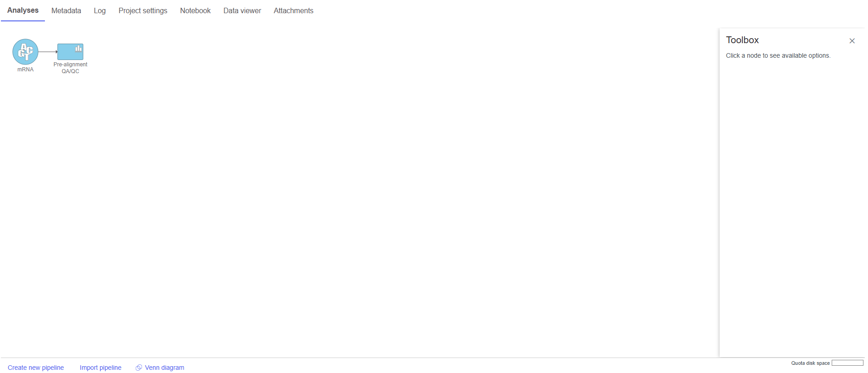Open the Data viewer tab

(242, 10)
